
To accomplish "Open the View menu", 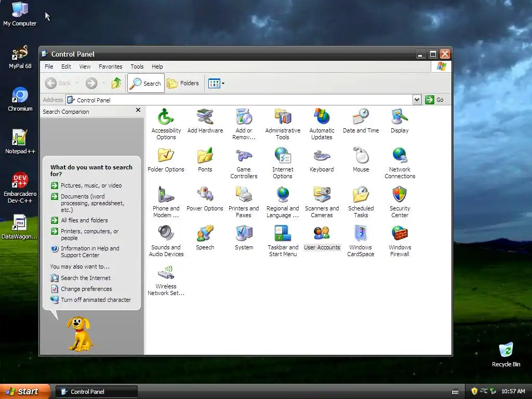I will pyautogui.click(x=85, y=66).
